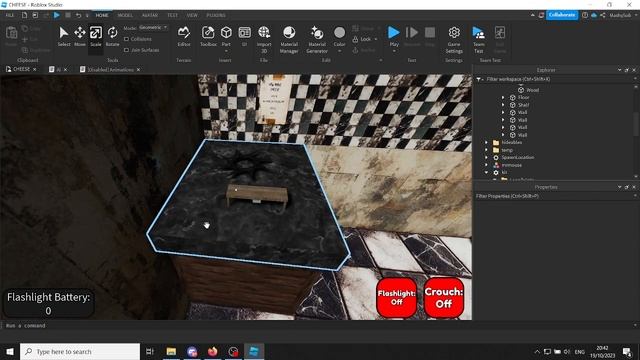Image resolution: width=640 pixels, height=360 pixels.
Task: Click the Lock tool icon
Action: click(x=355, y=39)
